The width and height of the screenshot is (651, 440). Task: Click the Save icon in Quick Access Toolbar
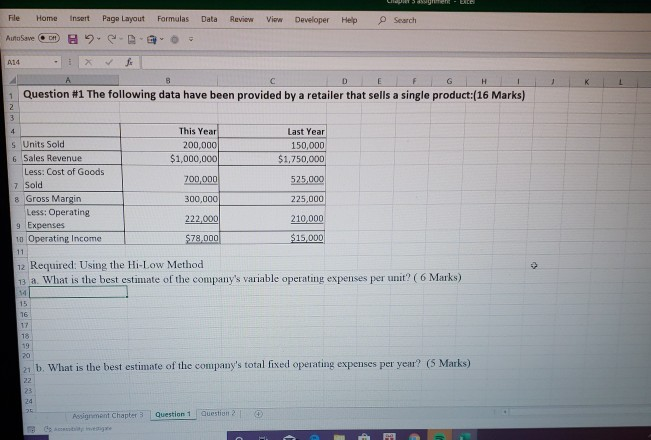pyautogui.click(x=73, y=39)
